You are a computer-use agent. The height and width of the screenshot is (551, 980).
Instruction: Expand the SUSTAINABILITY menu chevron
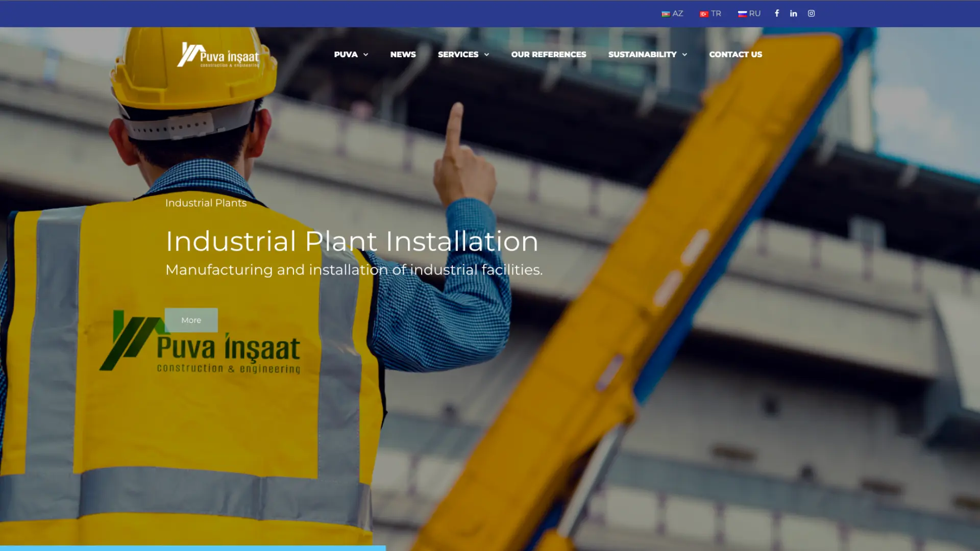click(684, 55)
